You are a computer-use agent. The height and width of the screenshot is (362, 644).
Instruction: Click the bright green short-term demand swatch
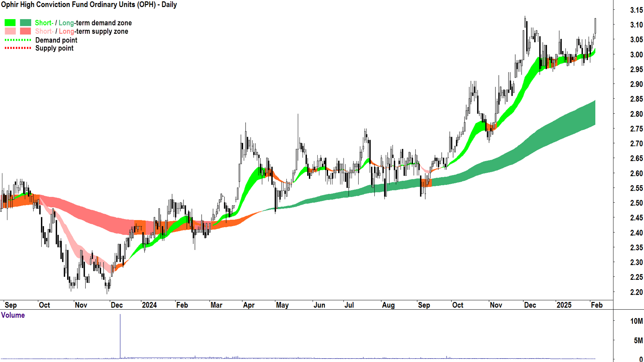(x=10, y=23)
